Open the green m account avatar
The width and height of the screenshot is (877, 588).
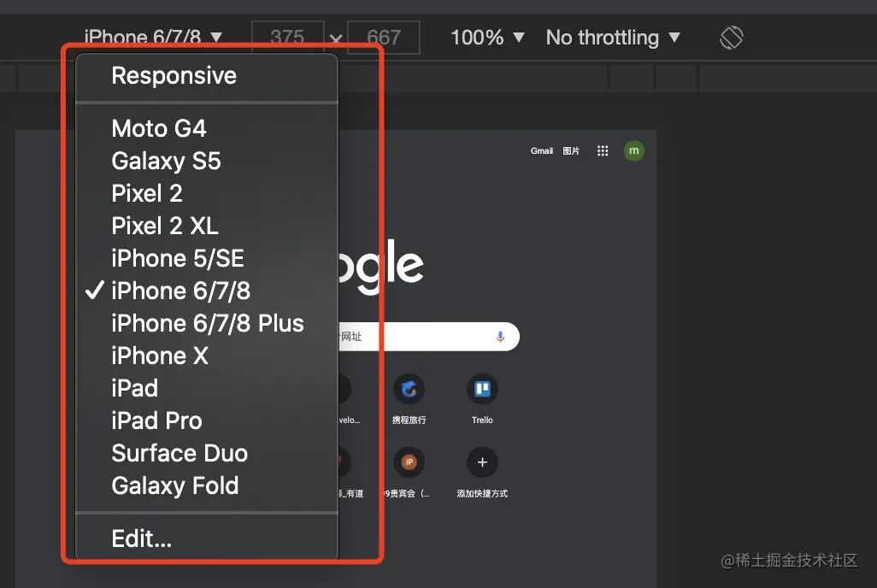pos(633,151)
